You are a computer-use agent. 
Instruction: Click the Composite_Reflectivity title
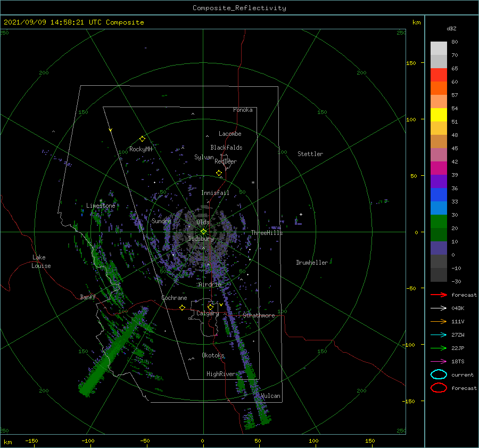pyautogui.click(x=239, y=7)
